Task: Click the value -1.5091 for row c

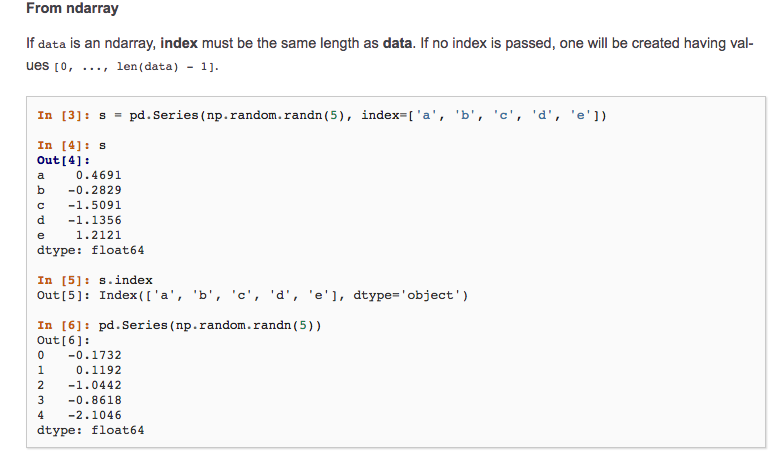Action: (94, 205)
